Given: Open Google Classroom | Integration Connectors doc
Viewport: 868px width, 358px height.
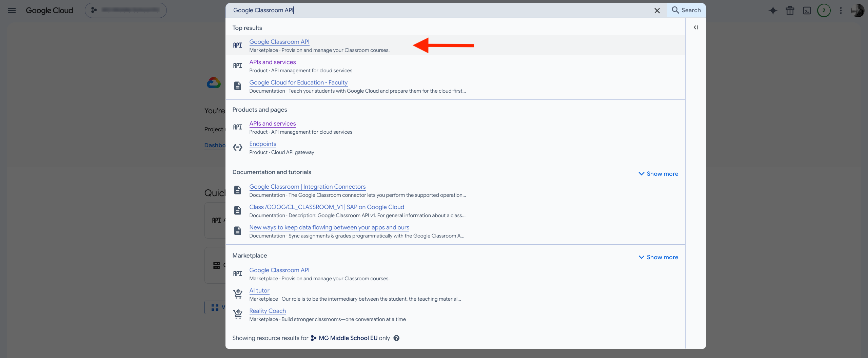Looking at the screenshot, I should tap(307, 187).
